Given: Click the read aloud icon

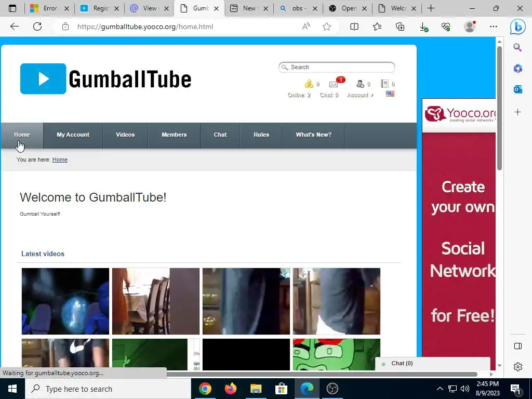Looking at the screenshot, I should coord(306,26).
